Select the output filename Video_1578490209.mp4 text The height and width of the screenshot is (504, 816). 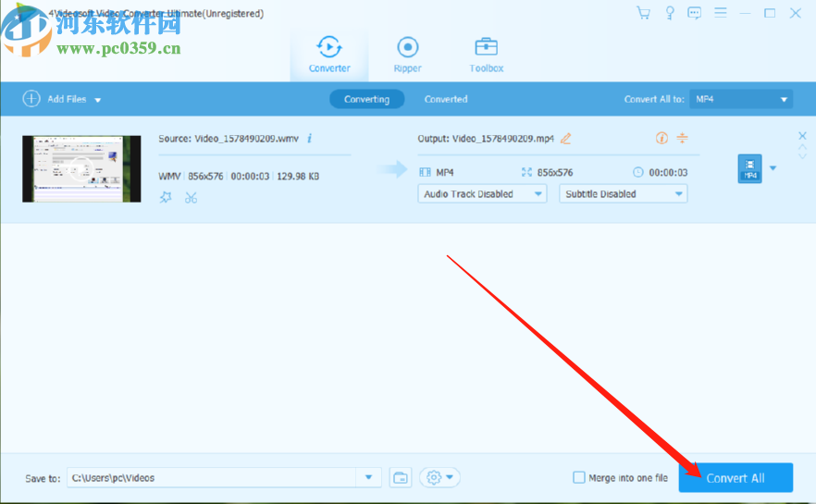[x=503, y=139]
